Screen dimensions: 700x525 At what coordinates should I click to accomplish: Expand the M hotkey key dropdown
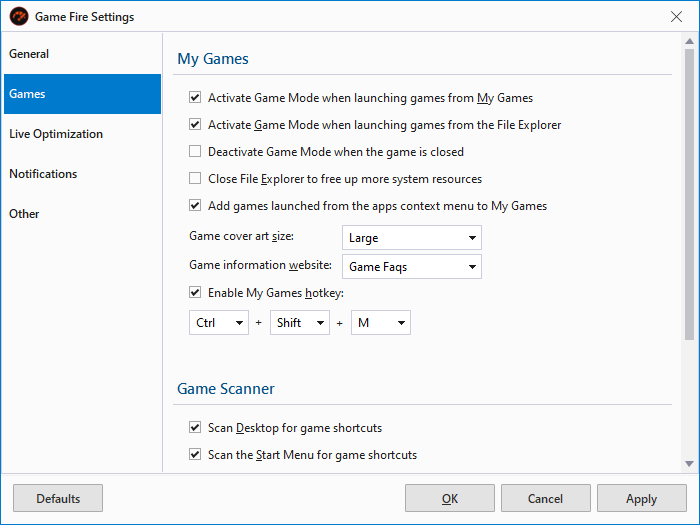381,323
